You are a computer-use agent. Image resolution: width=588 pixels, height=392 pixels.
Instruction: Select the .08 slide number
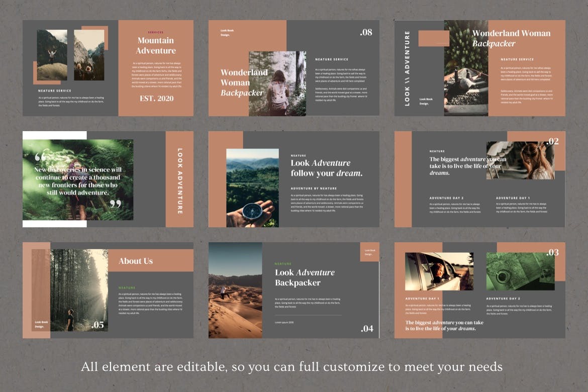[366, 33]
